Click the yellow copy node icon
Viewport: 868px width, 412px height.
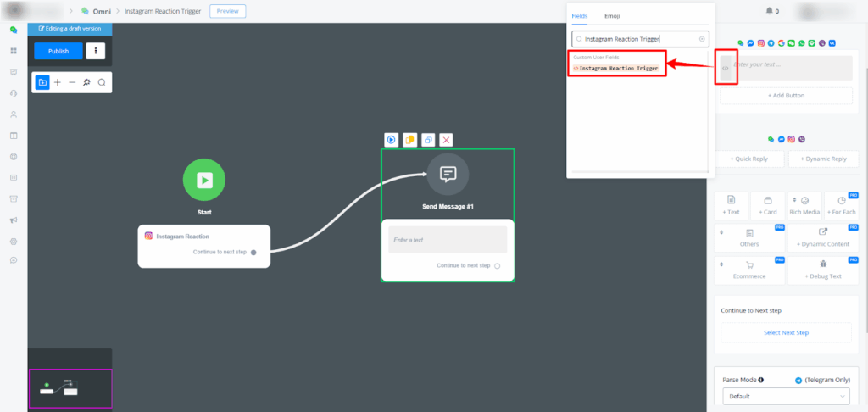point(409,140)
